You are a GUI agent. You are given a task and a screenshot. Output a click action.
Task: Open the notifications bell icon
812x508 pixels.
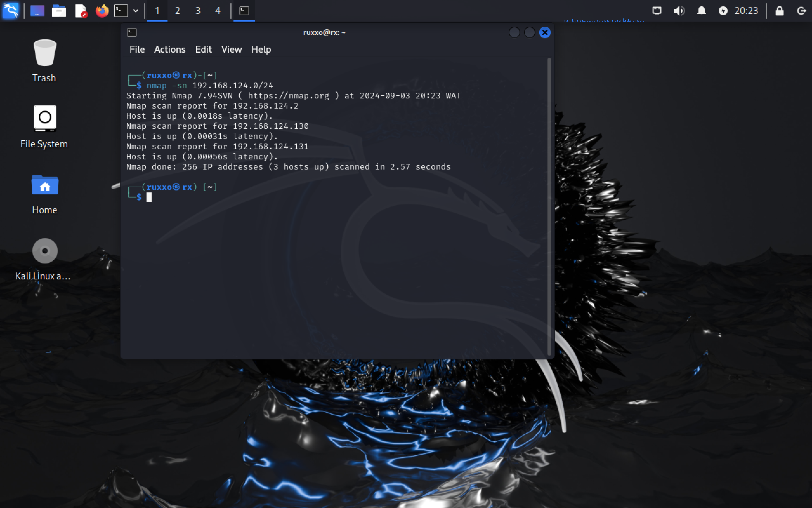tap(701, 11)
